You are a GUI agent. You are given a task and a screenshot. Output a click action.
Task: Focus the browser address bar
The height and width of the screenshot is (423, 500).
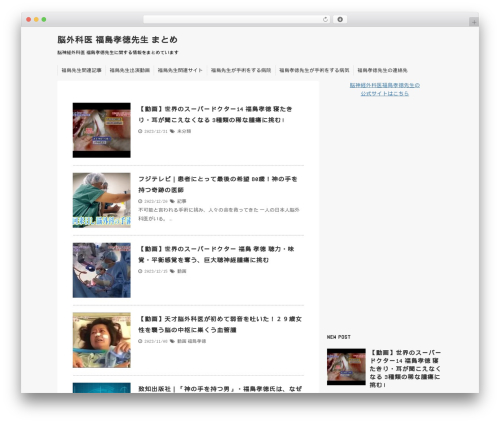coord(236,19)
